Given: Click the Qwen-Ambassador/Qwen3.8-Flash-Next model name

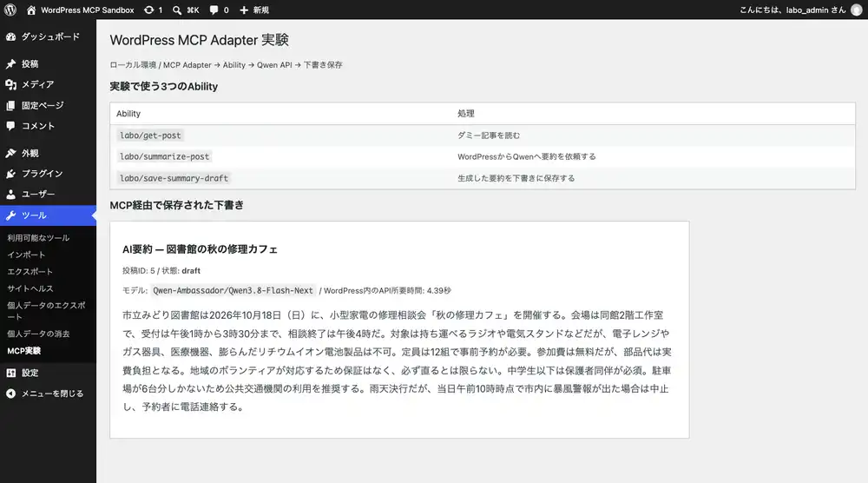Looking at the screenshot, I should [233, 290].
